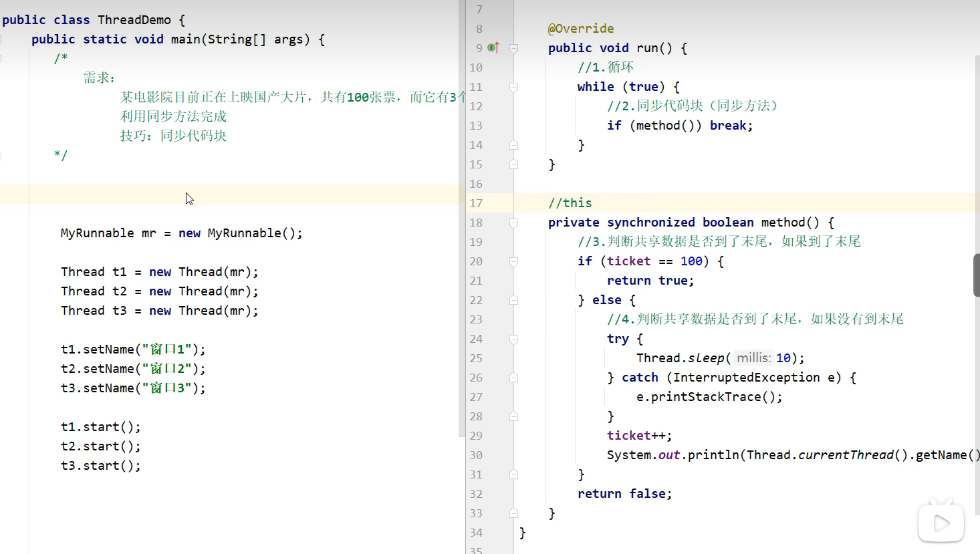The height and width of the screenshot is (554, 980).
Task: Click the fold end marker on line 15
Action: [x=513, y=164]
